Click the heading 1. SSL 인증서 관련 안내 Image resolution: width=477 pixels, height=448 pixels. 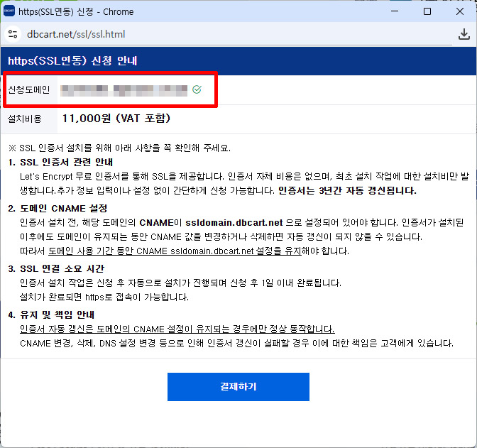click(57, 162)
